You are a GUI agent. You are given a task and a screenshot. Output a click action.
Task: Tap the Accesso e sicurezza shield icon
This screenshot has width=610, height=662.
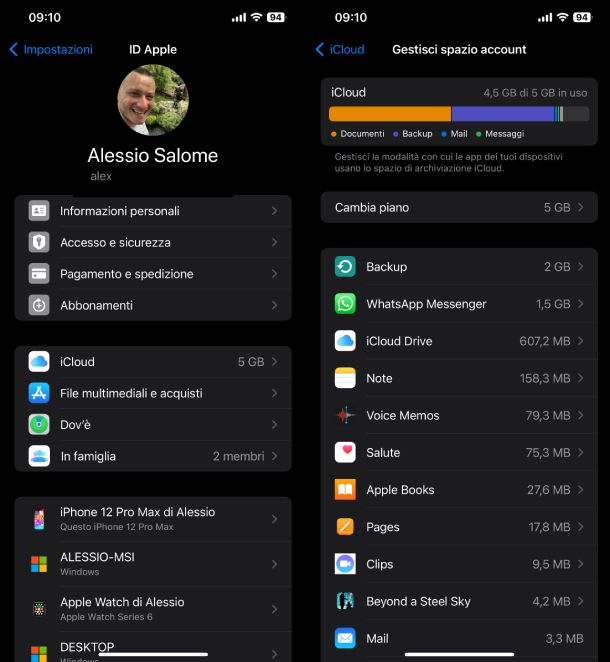39,242
